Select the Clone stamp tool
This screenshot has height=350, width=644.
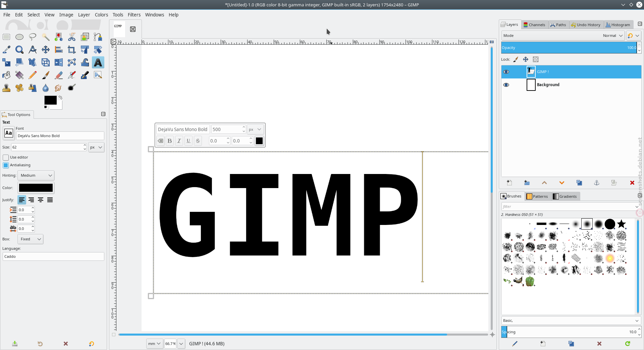coord(6,88)
